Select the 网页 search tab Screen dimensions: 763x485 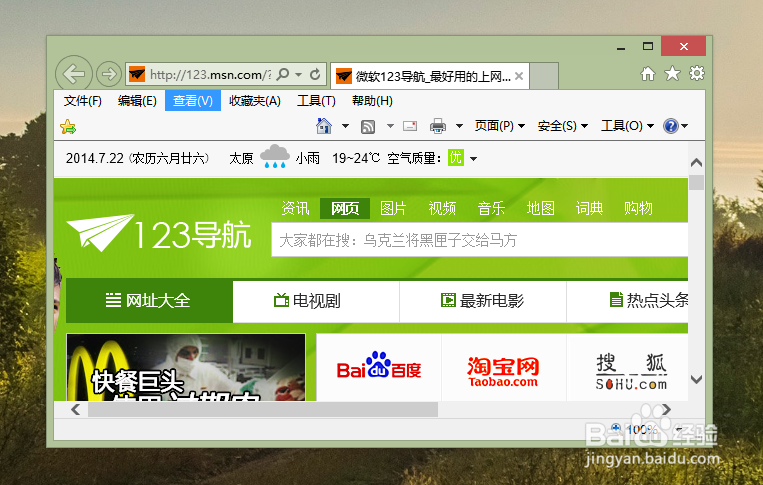pos(345,208)
